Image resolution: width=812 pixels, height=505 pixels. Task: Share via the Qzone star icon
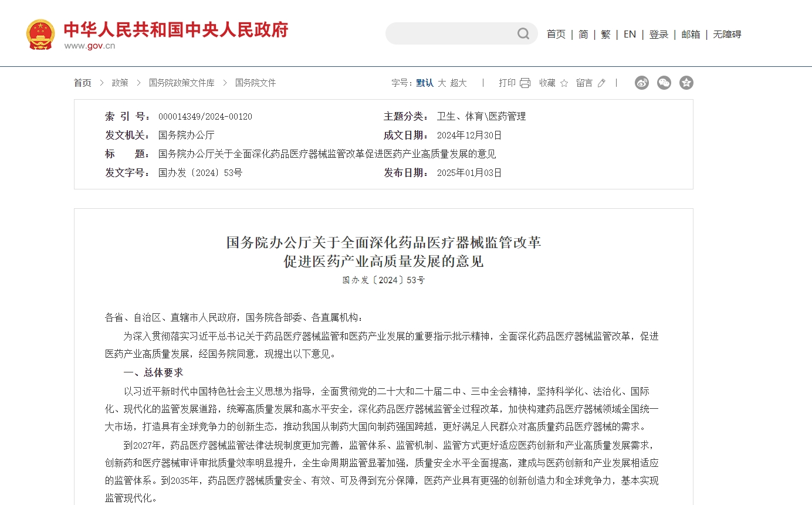[686, 83]
